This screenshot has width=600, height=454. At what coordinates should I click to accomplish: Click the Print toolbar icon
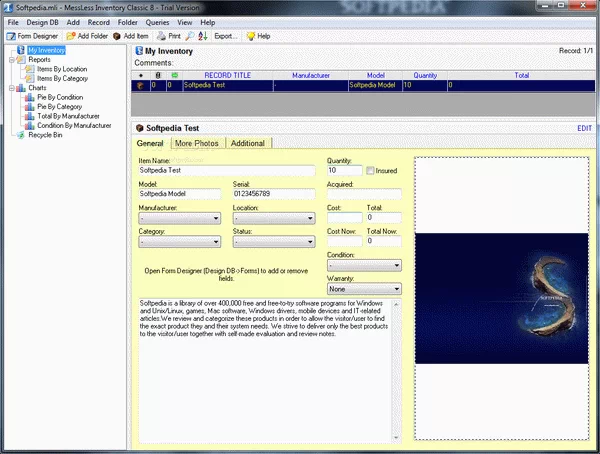click(x=162, y=35)
